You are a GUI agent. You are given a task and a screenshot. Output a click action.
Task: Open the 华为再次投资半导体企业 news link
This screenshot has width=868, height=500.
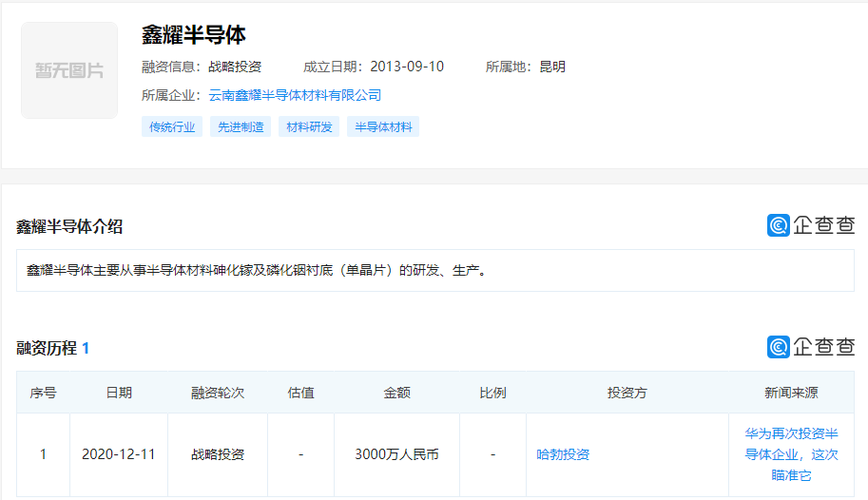791,454
